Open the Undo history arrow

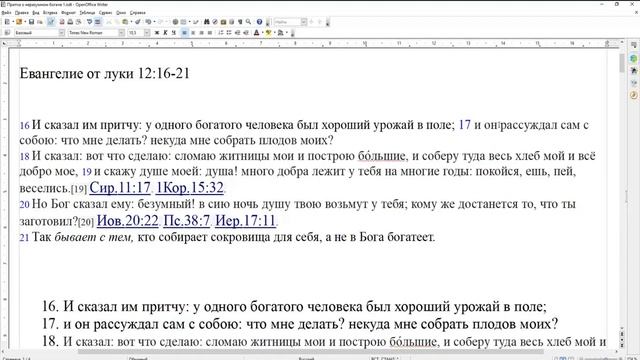point(155,22)
